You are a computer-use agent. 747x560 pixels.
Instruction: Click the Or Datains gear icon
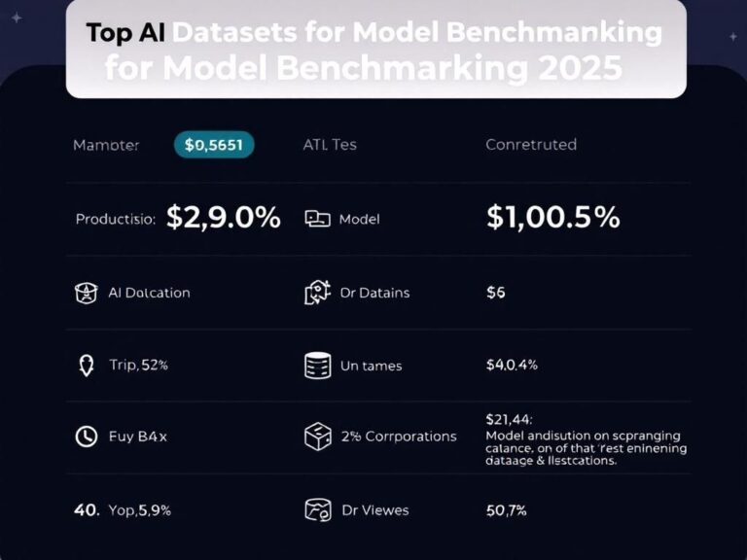318,293
